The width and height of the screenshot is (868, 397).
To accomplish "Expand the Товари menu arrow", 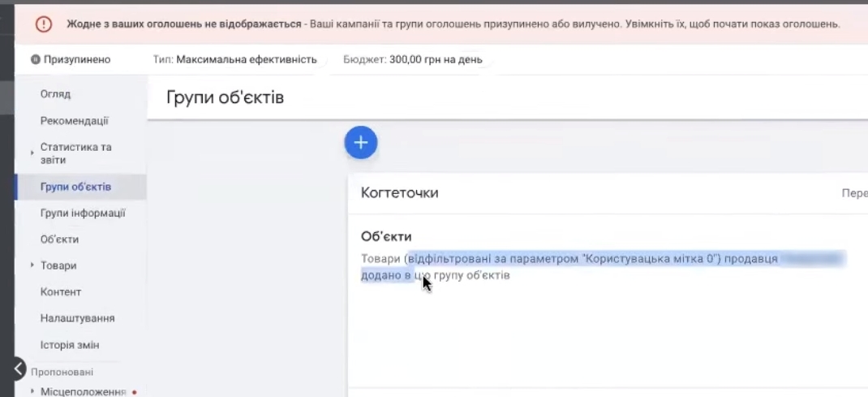I will 32,265.
